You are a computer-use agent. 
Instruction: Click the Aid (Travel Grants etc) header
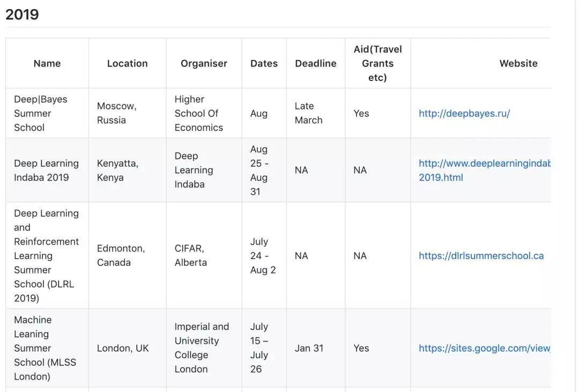pos(377,63)
